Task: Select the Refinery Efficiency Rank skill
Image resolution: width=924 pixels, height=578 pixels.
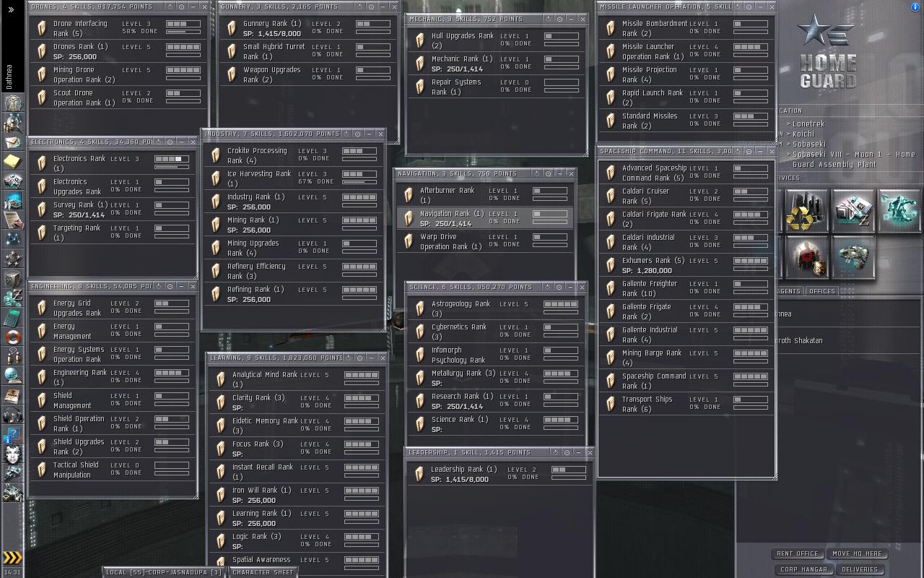Action: coord(293,271)
